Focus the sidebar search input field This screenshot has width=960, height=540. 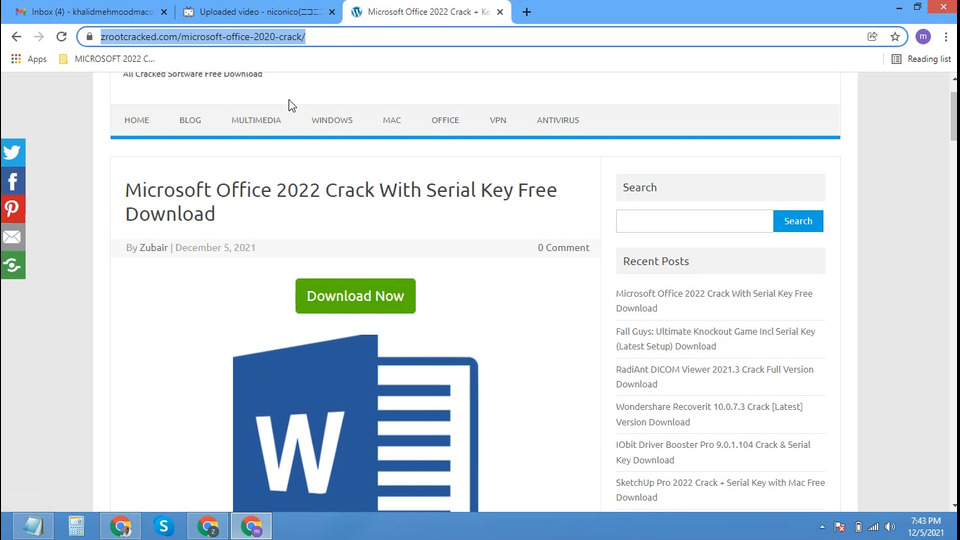[694, 221]
